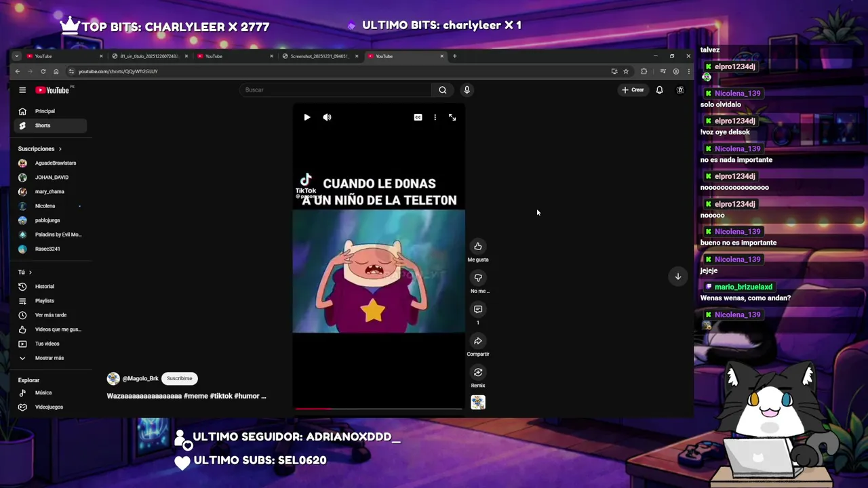
Task: Close the active YouTube tab
Action: coord(441,56)
